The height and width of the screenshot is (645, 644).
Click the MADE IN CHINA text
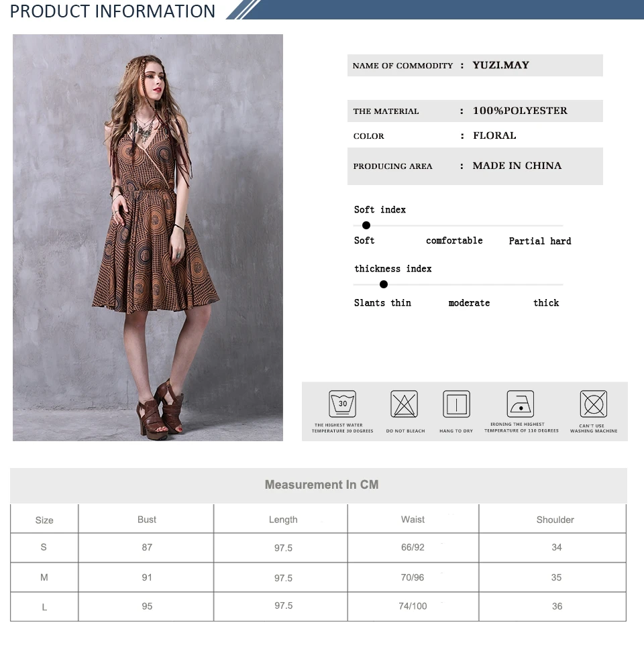click(517, 166)
